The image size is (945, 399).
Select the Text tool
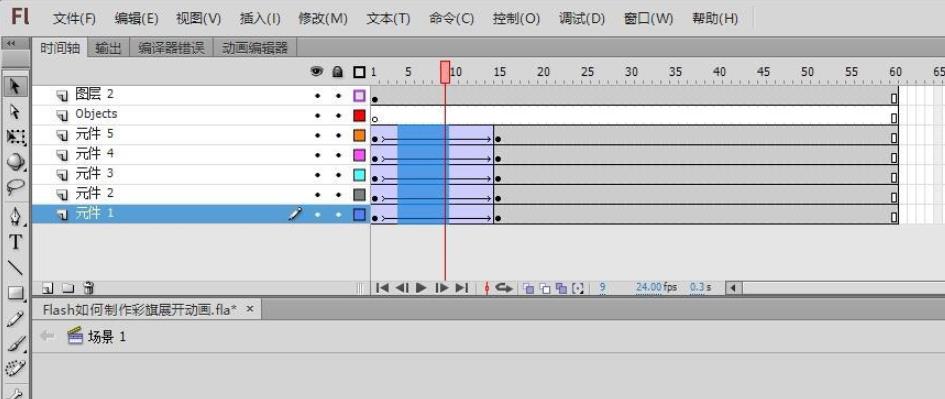click(15, 242)
